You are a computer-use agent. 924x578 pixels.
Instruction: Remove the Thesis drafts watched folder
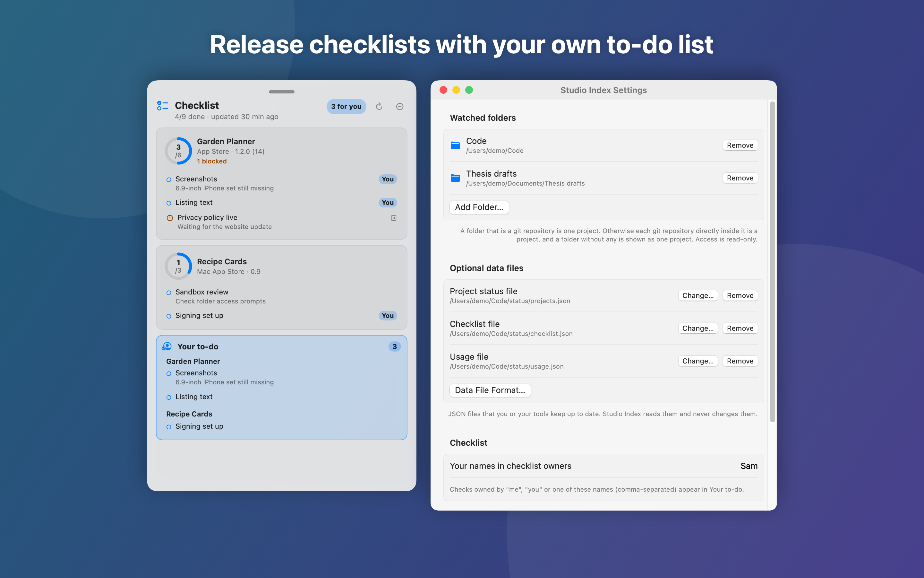(740, 178)
